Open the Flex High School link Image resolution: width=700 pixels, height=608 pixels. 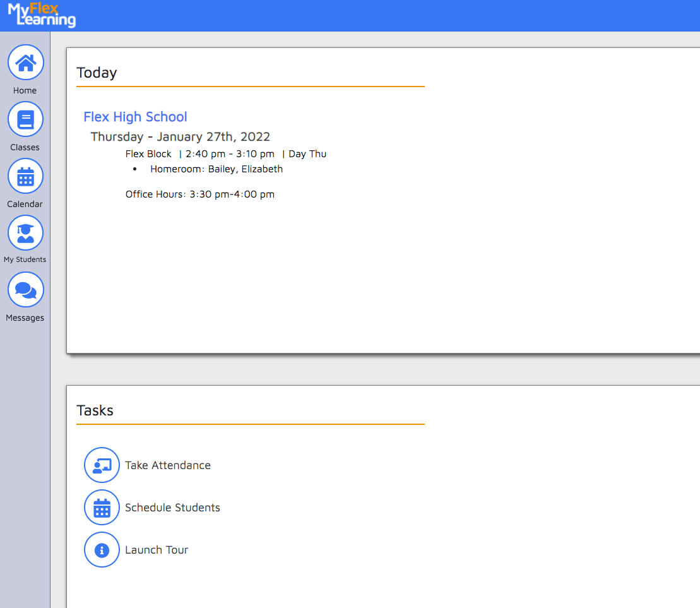pyautogui.click(x=135, y=117)
